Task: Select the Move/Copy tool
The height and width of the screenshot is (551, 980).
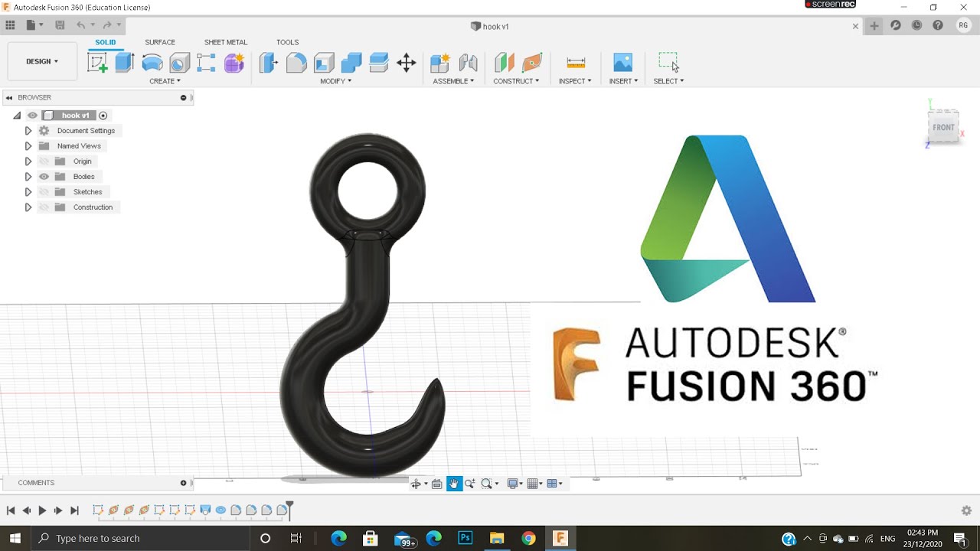Action: click(x=407, y=63)
